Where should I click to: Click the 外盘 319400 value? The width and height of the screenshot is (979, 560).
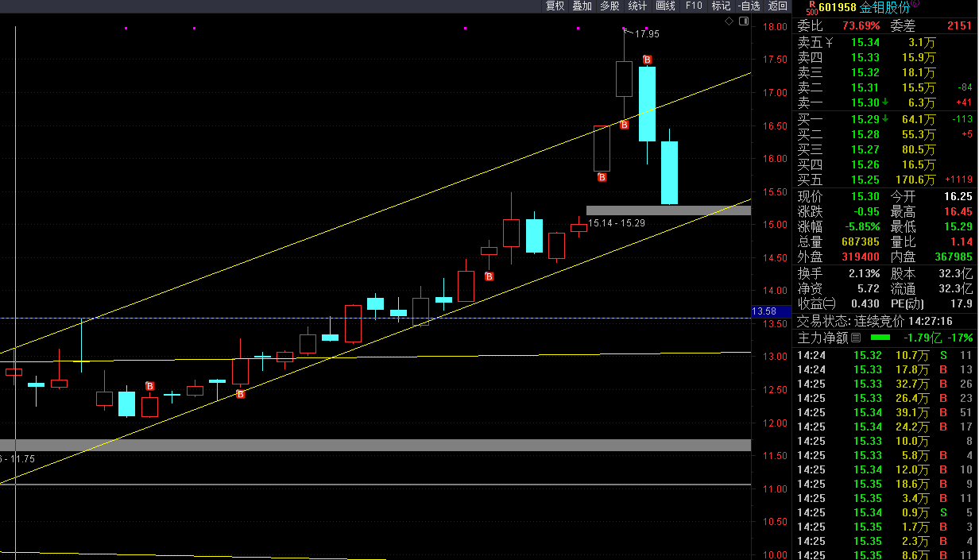tap(859, 257)
